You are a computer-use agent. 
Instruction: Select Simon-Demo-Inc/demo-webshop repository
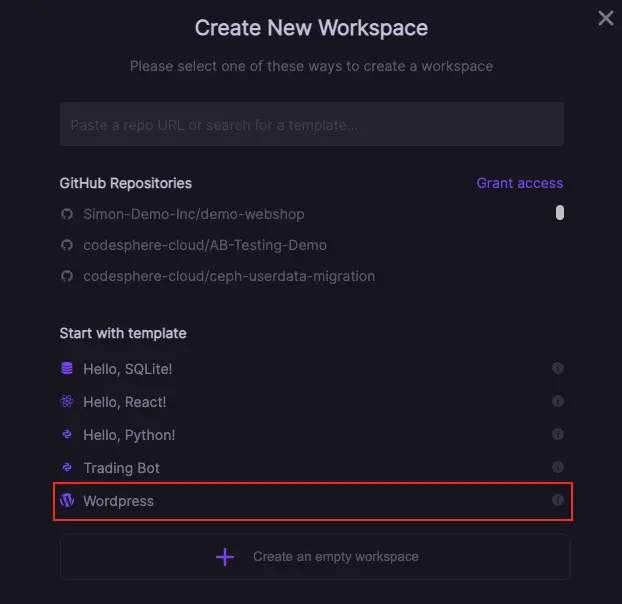pyautogui.click(x=193, y=214)
